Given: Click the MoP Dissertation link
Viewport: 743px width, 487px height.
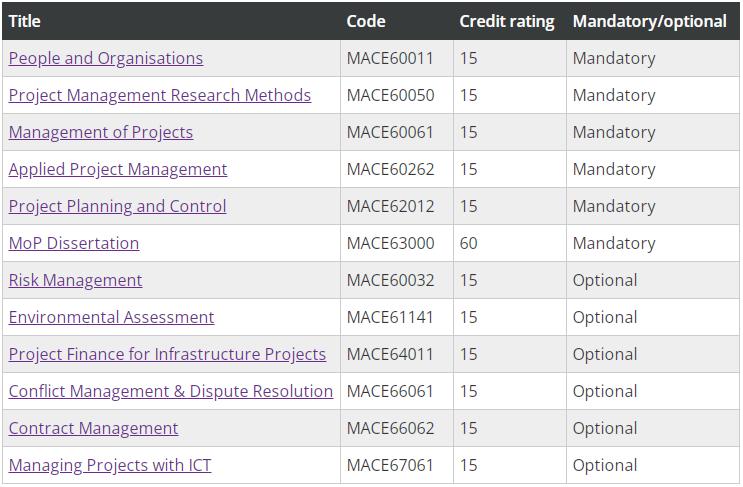Looking at the screenshot, I should tap(73, 243).
